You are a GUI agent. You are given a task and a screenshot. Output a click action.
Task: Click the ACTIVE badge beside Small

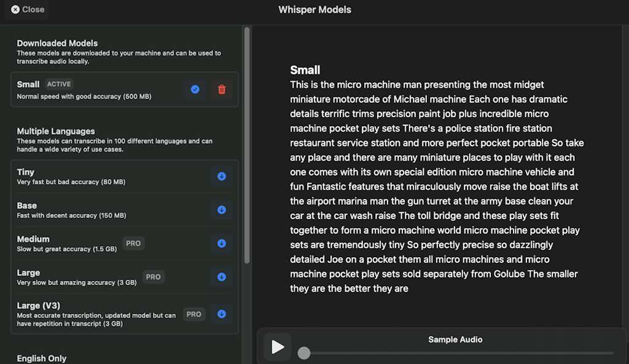pyautogui.click(x=59, y=84)
